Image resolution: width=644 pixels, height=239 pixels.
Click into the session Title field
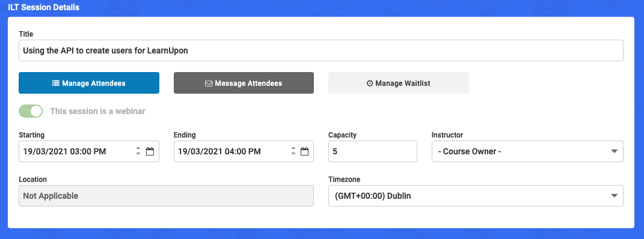coord(320,50)
